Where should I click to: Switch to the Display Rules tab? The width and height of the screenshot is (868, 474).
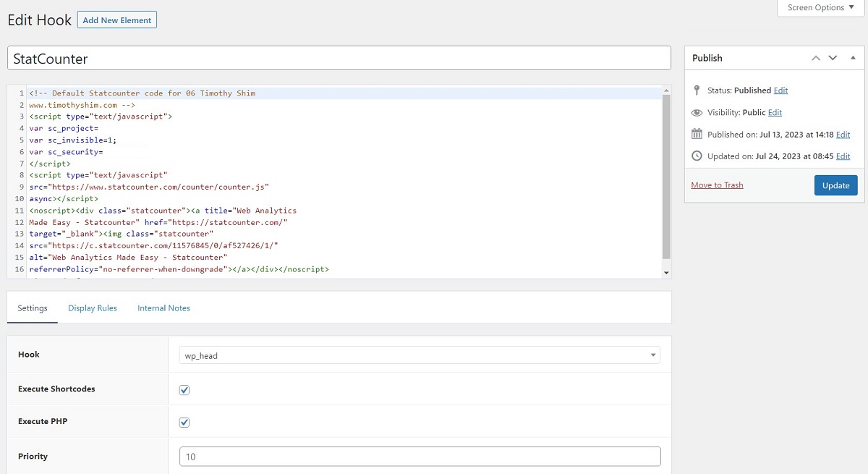[93, 308]
